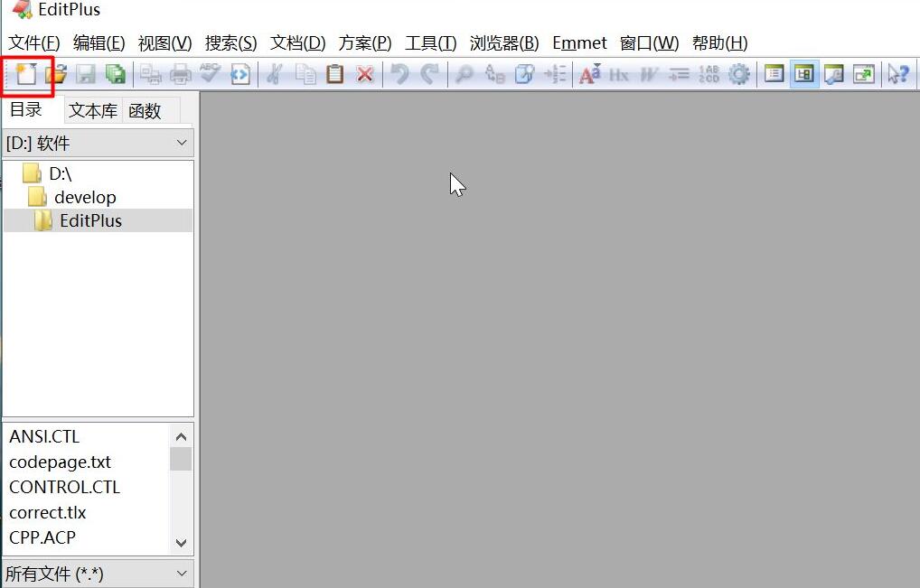Click the Find magnifier icon
The height and width of the screenshot is (588, 920).
(x=465, y=74)
